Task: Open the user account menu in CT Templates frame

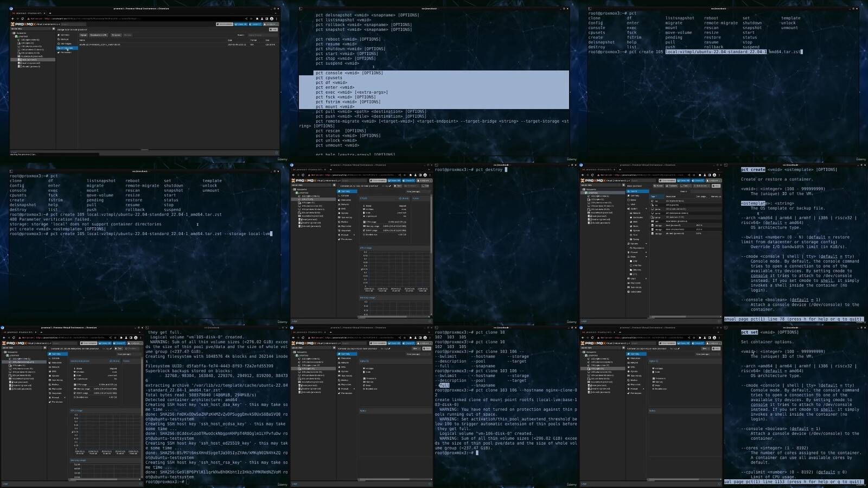Action: tap(271, 24)
